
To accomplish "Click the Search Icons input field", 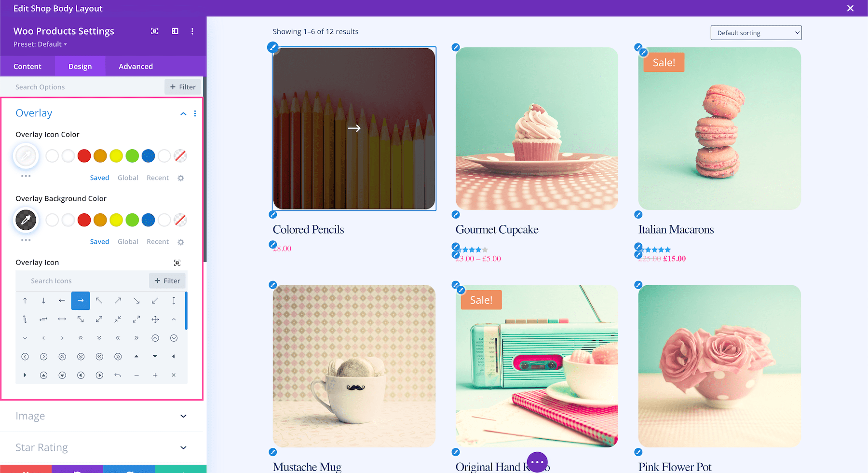I will pyautogui.click(x=82, y=281).
